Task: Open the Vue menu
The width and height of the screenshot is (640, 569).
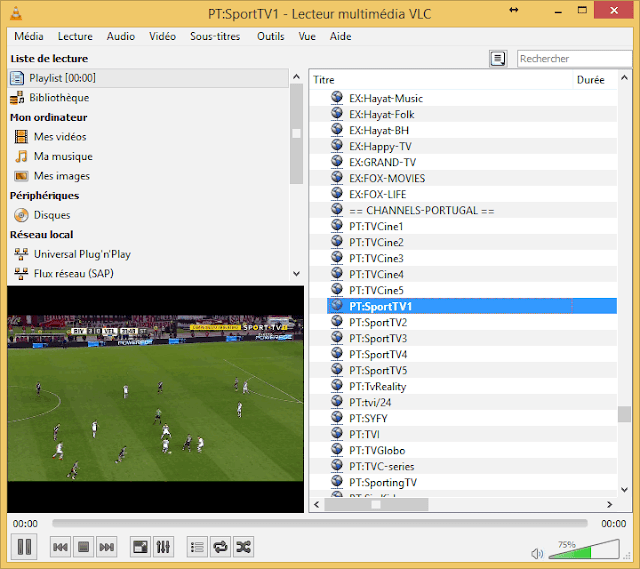Action: tap(307, 36)
